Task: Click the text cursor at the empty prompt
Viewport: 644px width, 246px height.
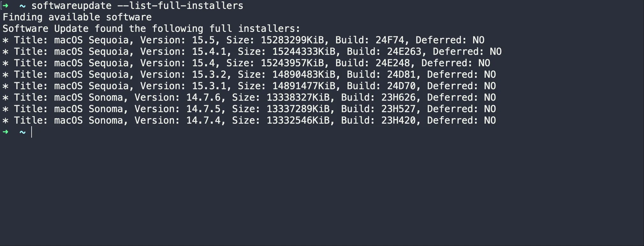Action: 32,132
